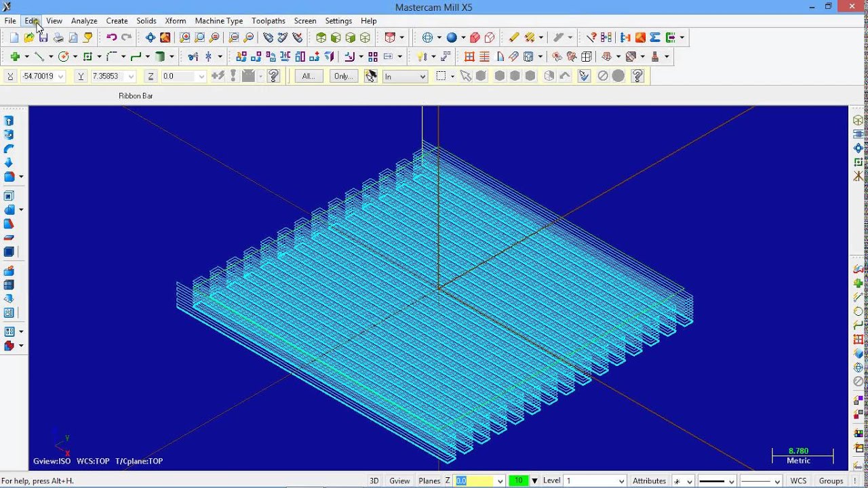The height and width of the screenshot is (488, 868).
Task: Open the File menu
Action: [x=10, y=21]
